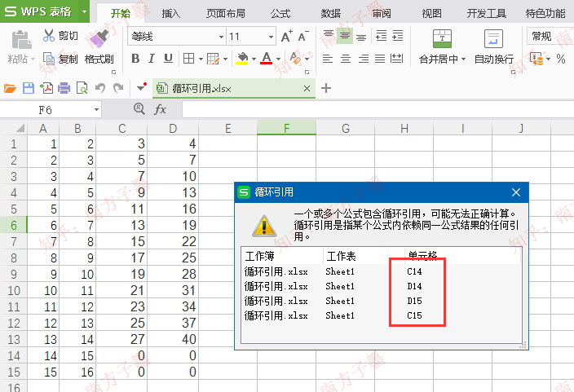Align text left
The width and height of the screenshot is (574, 392).
[328, 59]
